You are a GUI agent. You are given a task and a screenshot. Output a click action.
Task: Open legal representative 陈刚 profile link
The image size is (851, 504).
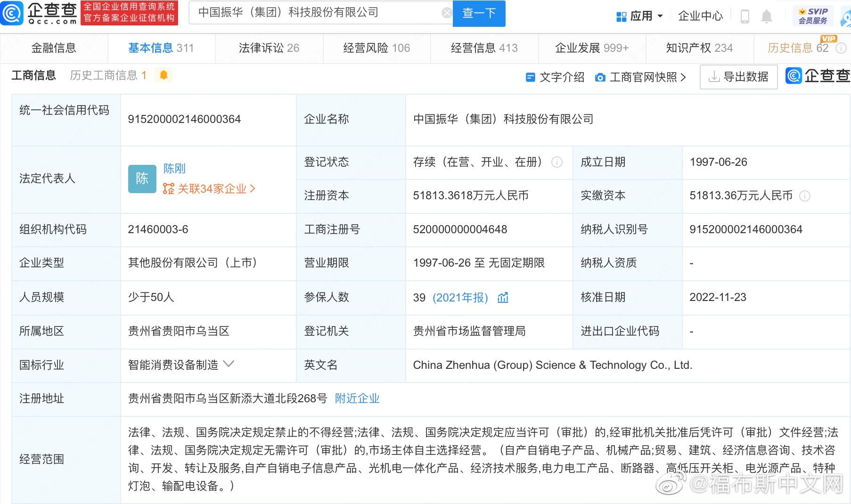pos(174,169)
